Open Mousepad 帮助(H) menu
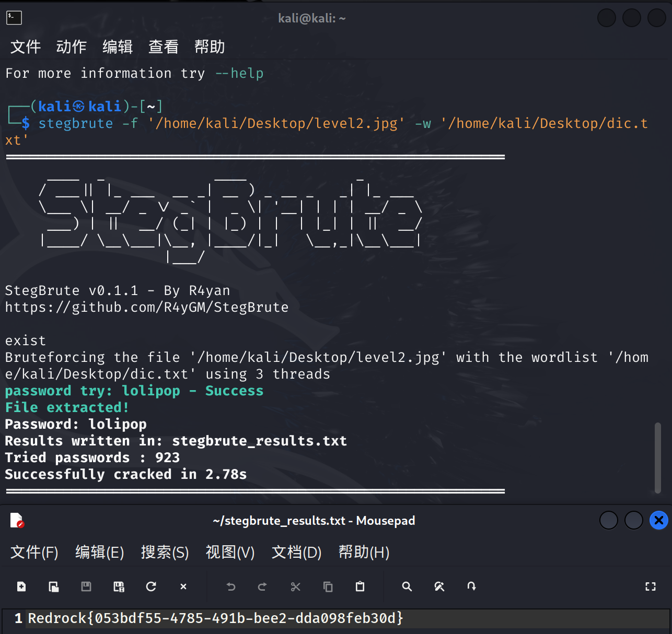672x634 pixels. point(364,552)
